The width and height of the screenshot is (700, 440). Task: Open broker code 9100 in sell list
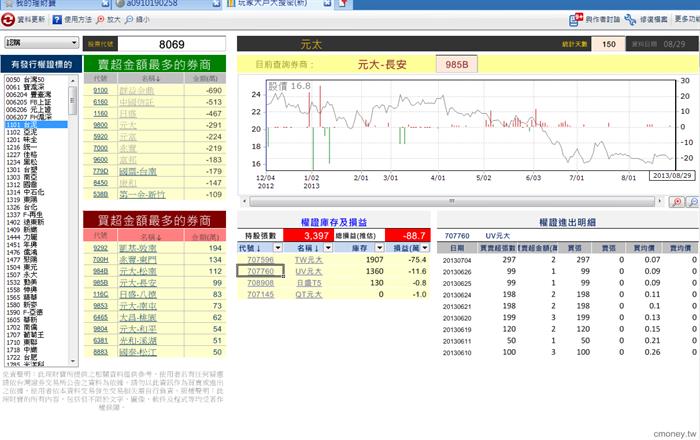tap(100, 91)
